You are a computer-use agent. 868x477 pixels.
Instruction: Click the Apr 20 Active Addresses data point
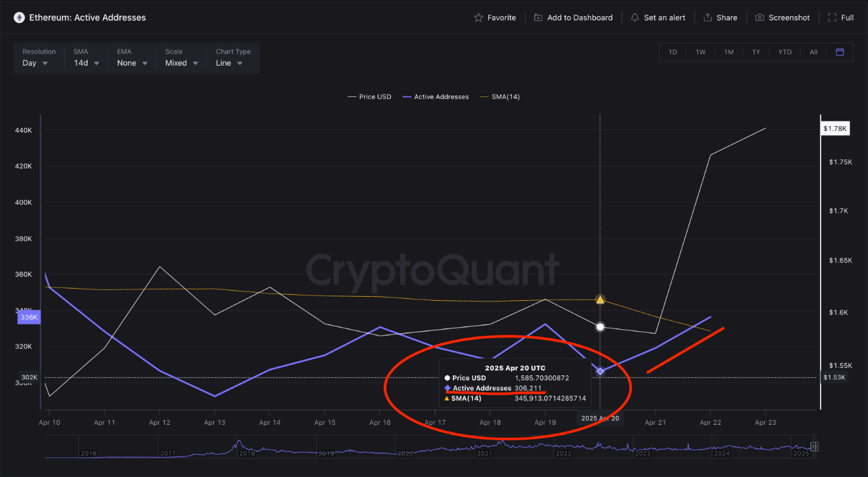click(x=600, y=371)
